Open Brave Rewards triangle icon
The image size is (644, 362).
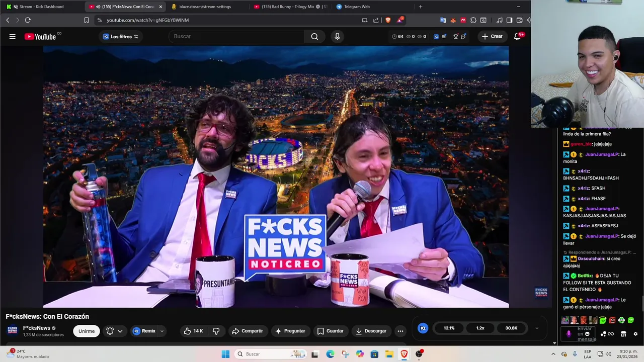click(399, 20)
